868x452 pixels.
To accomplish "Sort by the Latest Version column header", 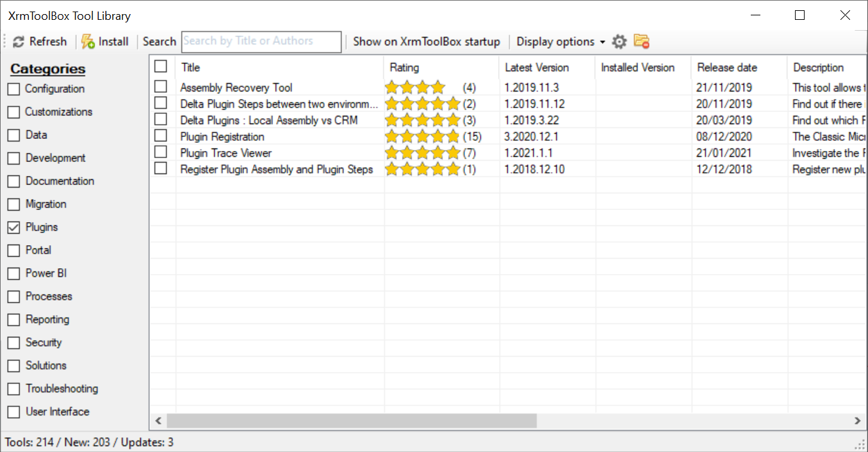I will coord(548,67).
